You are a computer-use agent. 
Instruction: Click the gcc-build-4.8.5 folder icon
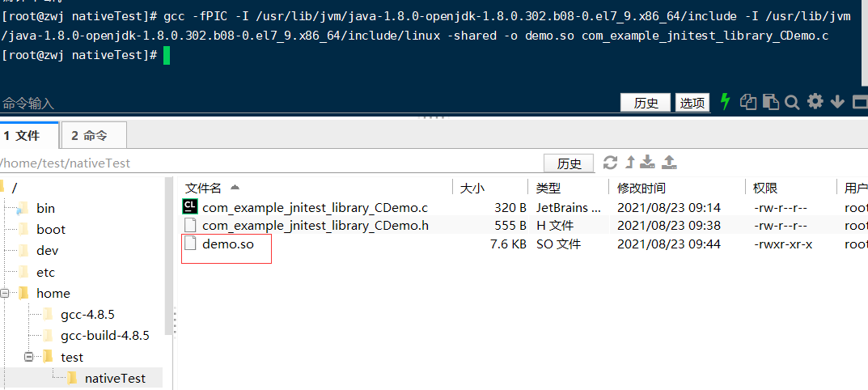pos(48,336)
